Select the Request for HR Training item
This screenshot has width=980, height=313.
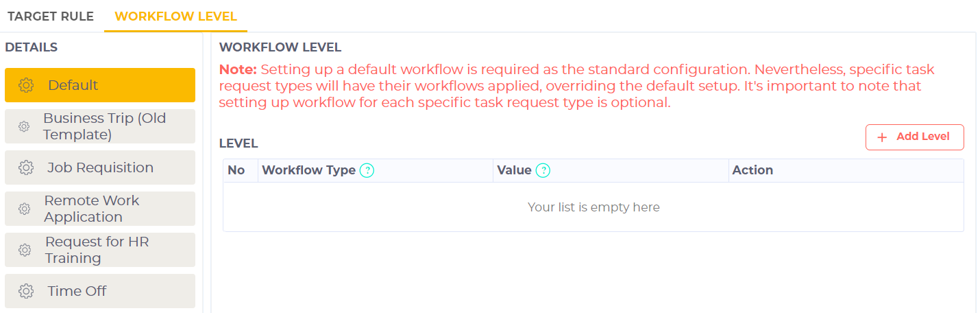pyautogui.click(x=100, y=250)
